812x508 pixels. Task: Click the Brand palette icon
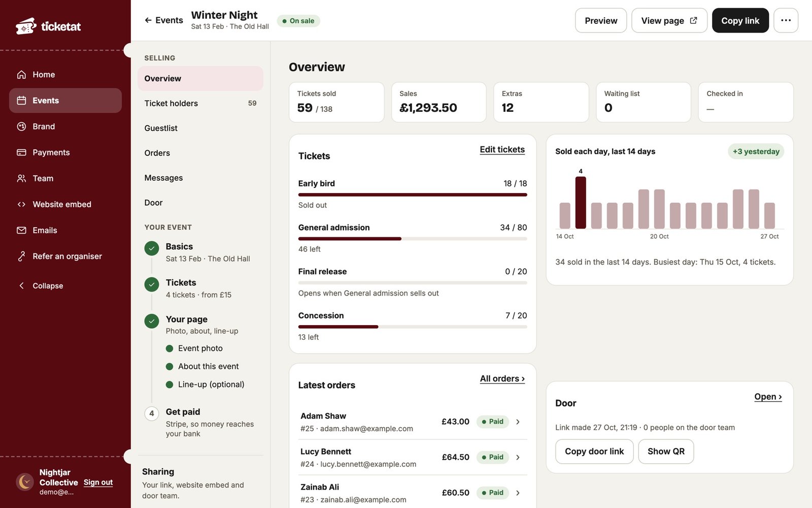click(21, 126)
